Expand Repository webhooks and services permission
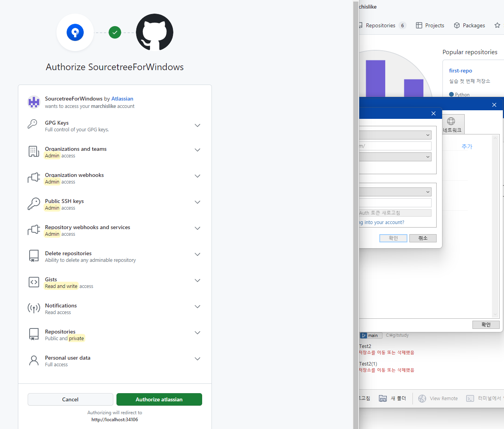 point(197,228)
